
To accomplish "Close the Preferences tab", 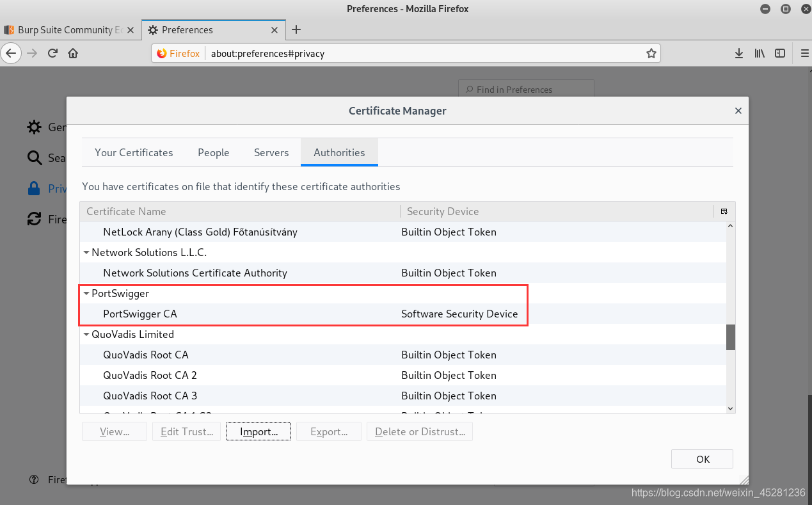I will pyautogui.click(x=275, y=30).
